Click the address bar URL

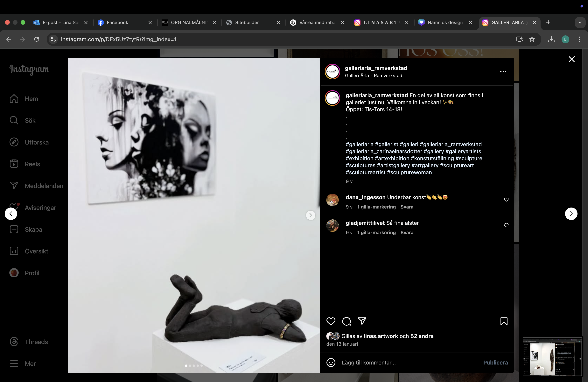click(x=118, y=39)
